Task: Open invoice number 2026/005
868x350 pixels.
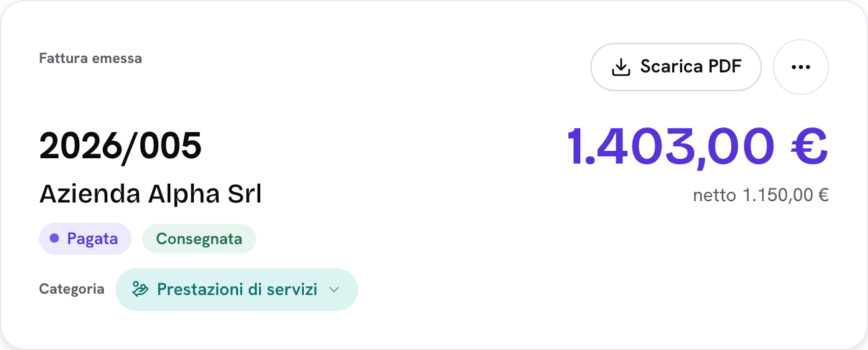Action: point(121,145)
